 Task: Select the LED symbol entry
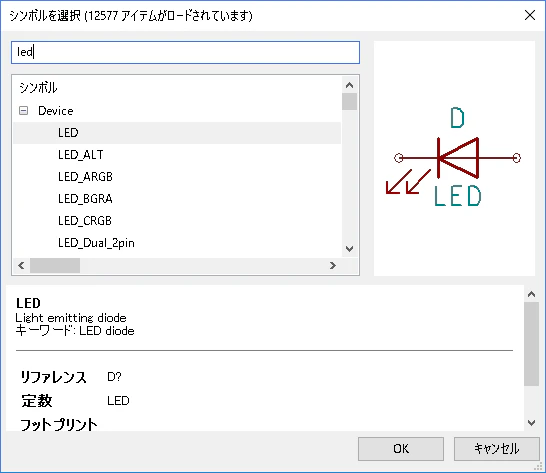pyautogui.click(x=177, y=133)
